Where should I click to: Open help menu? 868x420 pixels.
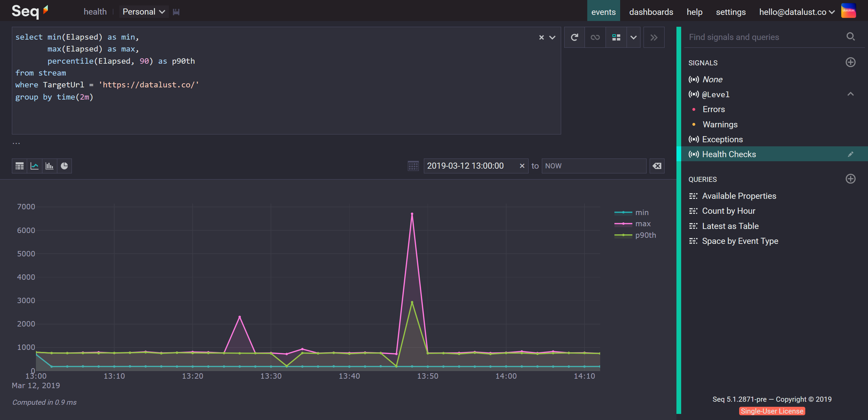(694, 12)
